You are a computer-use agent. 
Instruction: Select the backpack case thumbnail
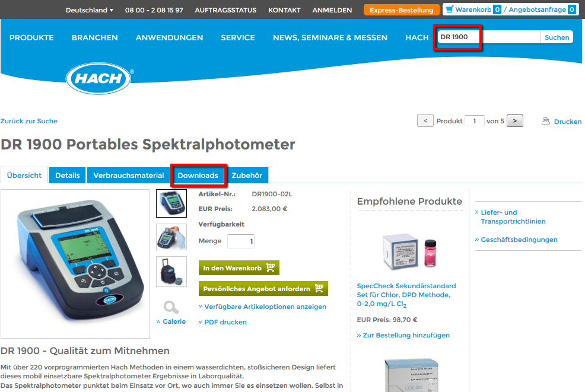click(171, 272)
